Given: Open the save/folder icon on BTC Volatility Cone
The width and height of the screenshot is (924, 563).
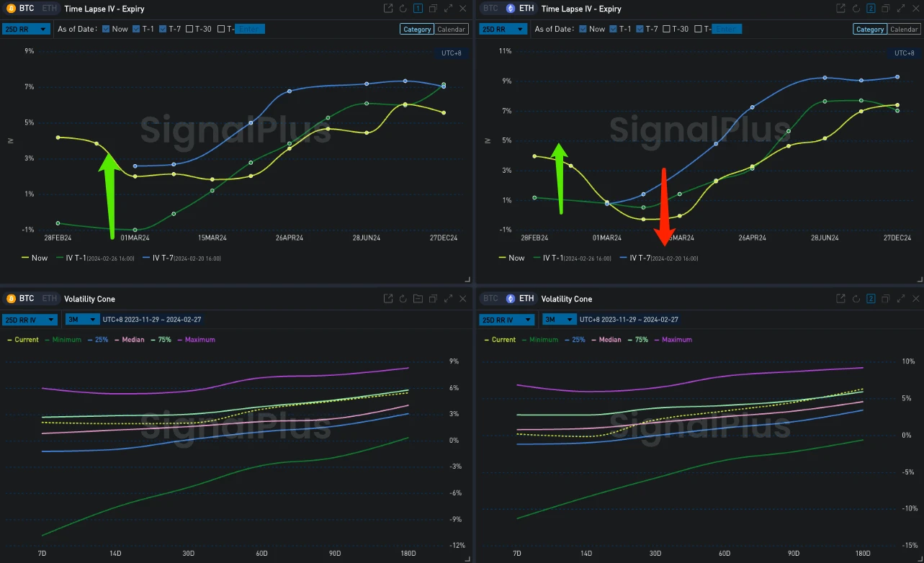Looking at the screenshot, I should (418, 298).
